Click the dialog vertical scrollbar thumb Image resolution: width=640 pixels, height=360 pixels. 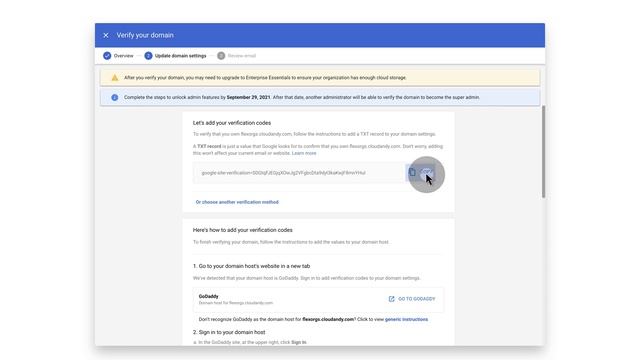543,152
